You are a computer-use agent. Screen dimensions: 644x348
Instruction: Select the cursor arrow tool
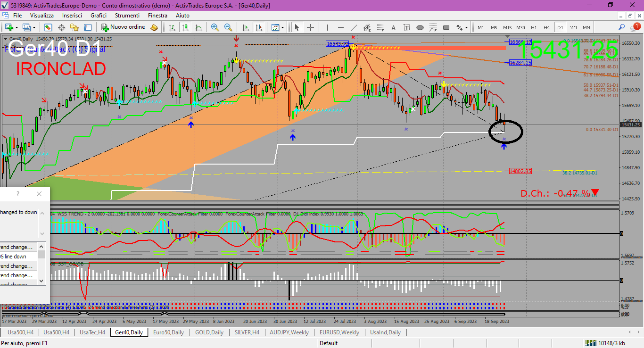tap(297, 27)
